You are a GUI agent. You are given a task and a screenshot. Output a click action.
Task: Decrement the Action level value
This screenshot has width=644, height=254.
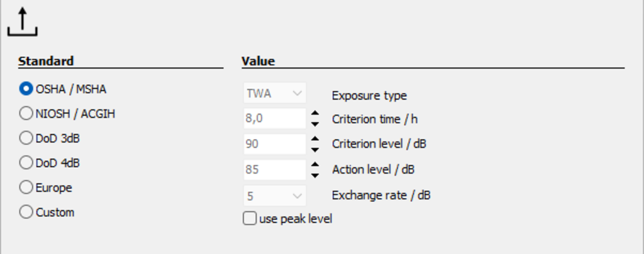pos(315,175)
